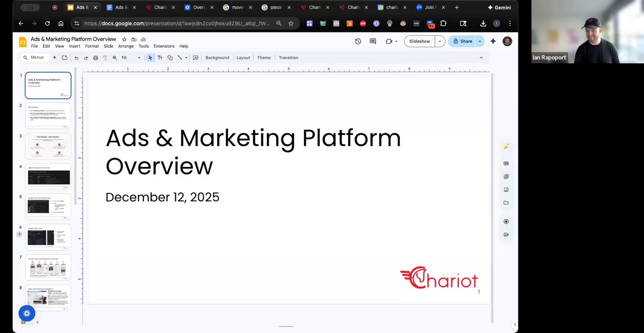Open the File menu
Screen dimensions: 644x333
coord(35,46)
